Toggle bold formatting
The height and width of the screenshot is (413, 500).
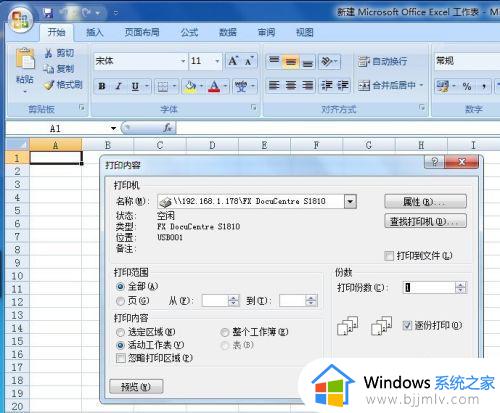[102, 86]
